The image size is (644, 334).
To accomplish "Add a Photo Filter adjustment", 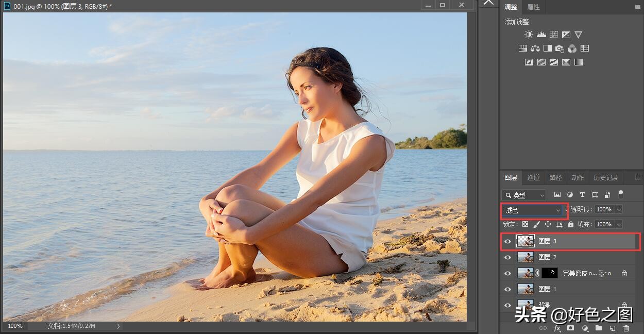I will pyautogui.click(x=560, y=48).
